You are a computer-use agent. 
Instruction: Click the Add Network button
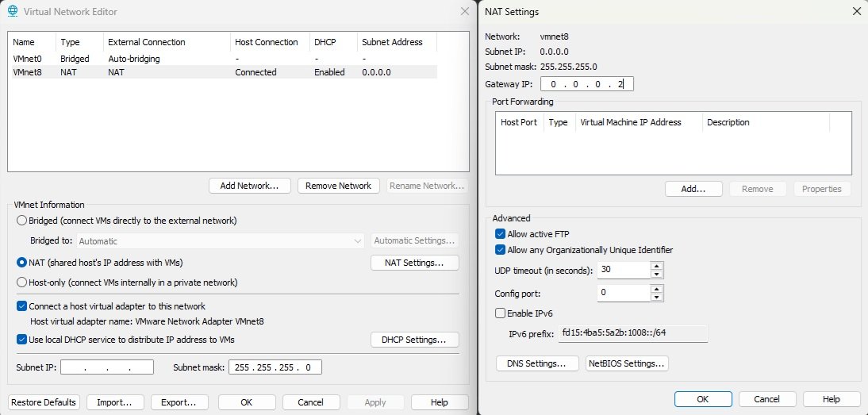pyautogui.click(x=250, y=186)
